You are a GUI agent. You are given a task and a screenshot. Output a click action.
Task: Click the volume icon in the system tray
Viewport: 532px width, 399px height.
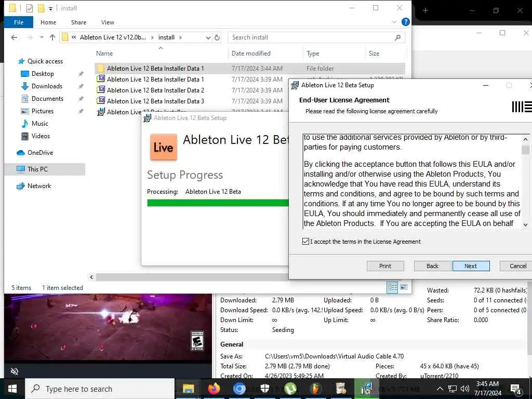point(465,389)
